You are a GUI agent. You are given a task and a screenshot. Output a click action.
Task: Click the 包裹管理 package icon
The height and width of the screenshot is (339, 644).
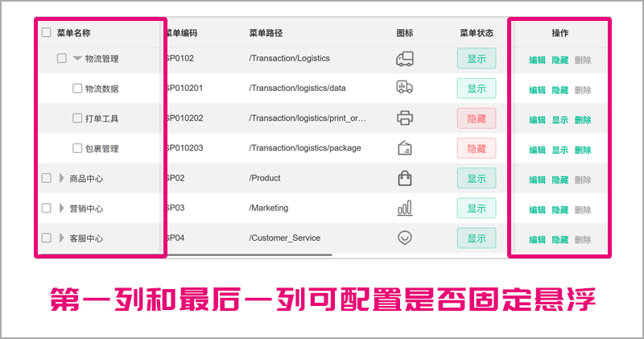tap(405, 148)
